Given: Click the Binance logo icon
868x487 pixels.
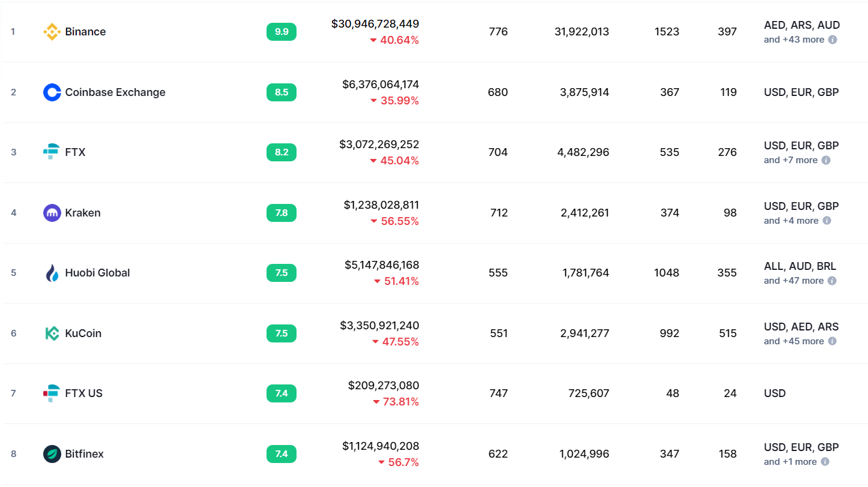Looking at the screenshot, I should 52,32.
